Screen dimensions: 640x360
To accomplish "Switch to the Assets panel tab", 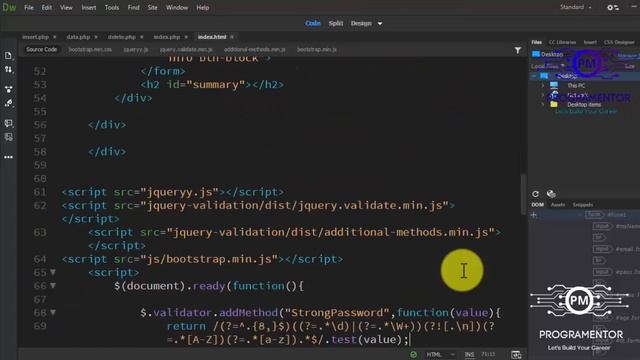I will coord(558,205).
